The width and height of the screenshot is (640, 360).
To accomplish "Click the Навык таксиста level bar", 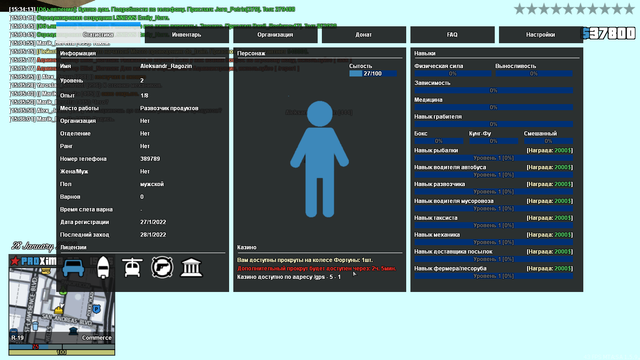I will point(493,225).
